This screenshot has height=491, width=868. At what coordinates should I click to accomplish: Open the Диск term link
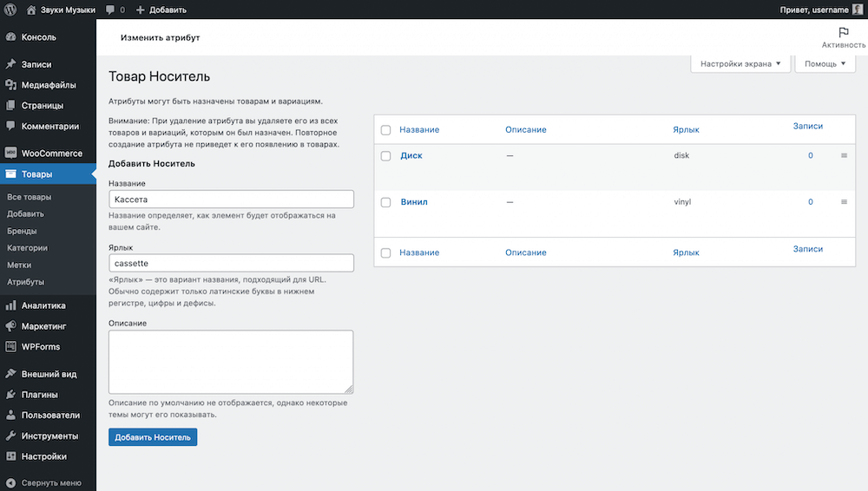pos(411,155)
